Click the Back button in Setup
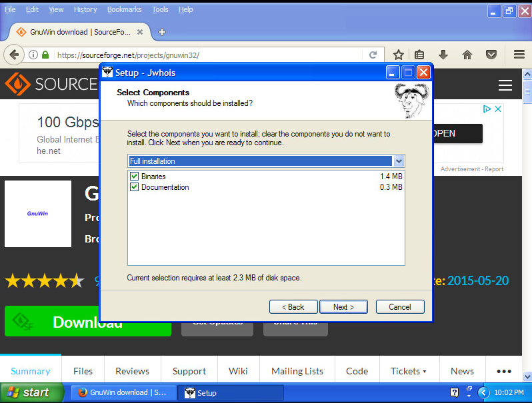This screenshot has height=403, width=532. point(293,306)
